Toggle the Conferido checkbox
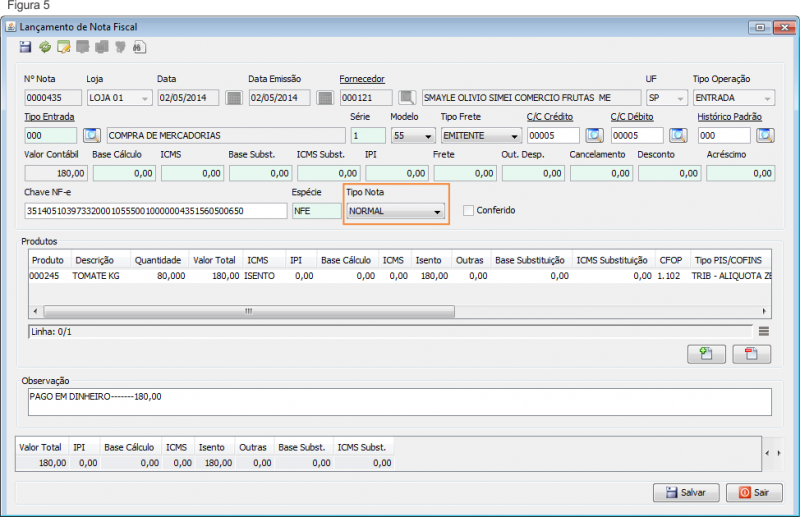Image resolution: width=800 pixels, height=517 pixels. click(468, 210)
